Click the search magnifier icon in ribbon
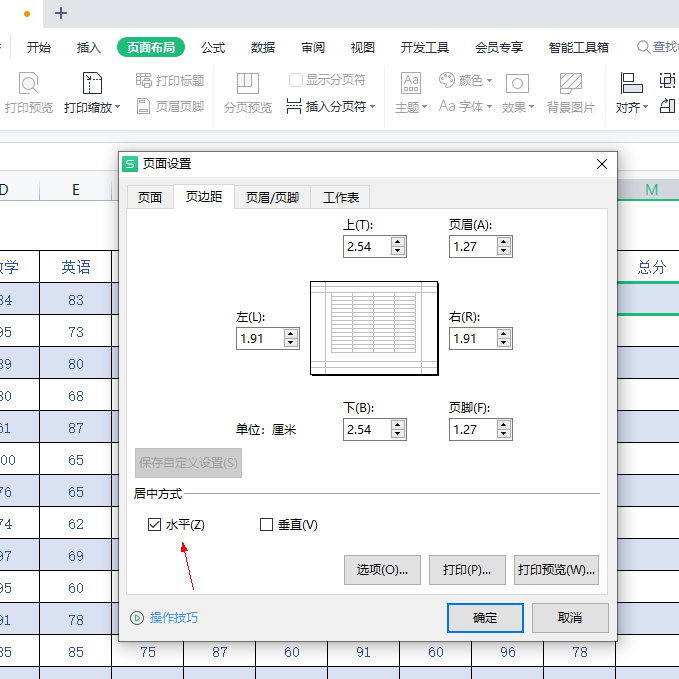The image size is (679, 679). pos(643,47)
